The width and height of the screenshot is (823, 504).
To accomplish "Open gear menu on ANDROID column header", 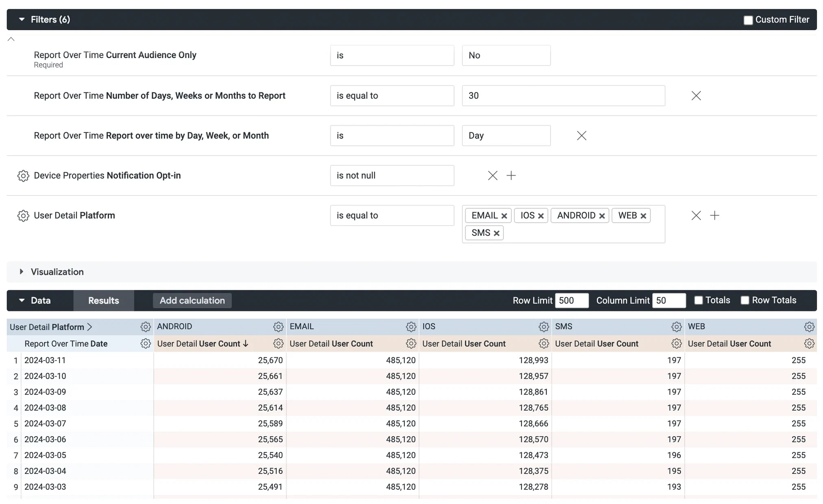I will (278, 326).
